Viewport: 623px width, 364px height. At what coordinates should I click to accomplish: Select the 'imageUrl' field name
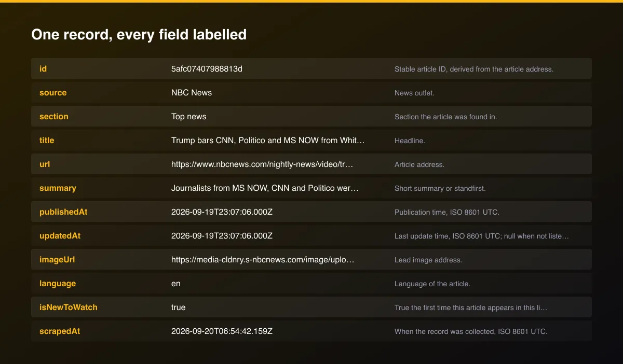(57, 259)
